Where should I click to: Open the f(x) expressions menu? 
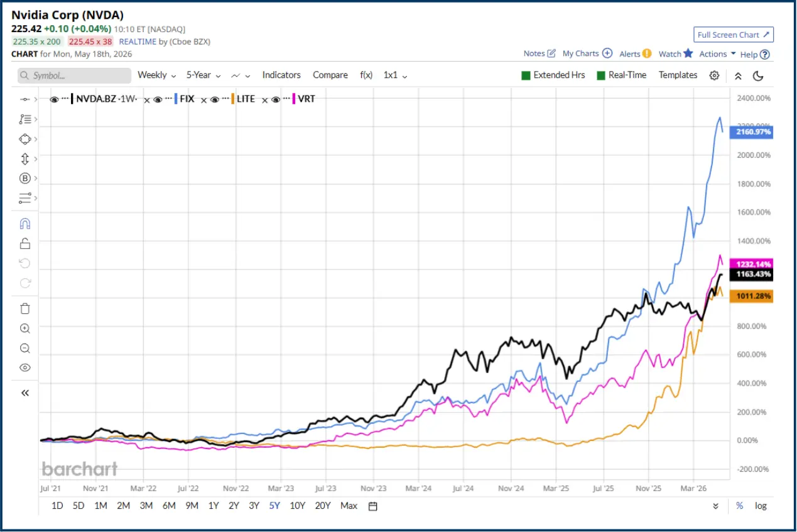[366, 75]
